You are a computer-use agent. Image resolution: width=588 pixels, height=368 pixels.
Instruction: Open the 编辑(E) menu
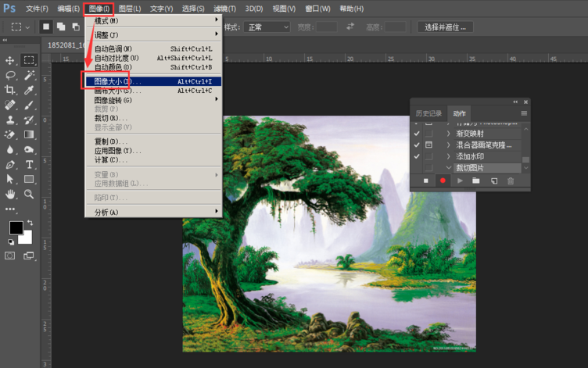click(69, 9)
